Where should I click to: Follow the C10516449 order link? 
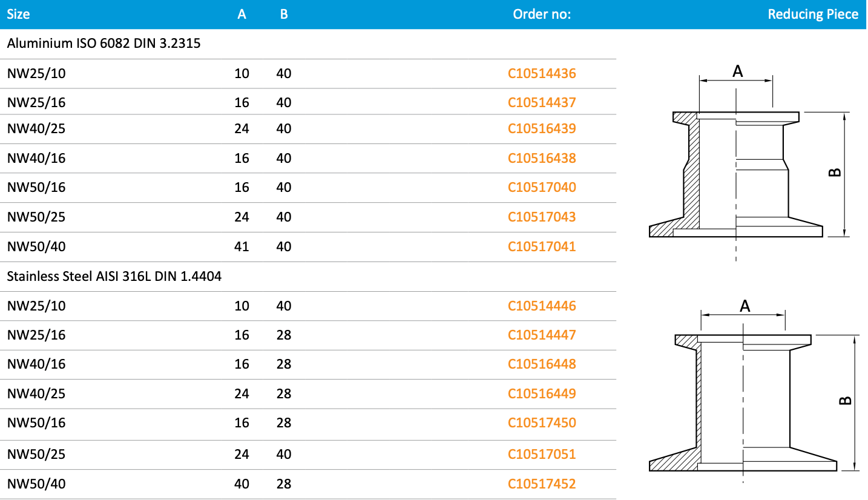[x=542, y=394]
